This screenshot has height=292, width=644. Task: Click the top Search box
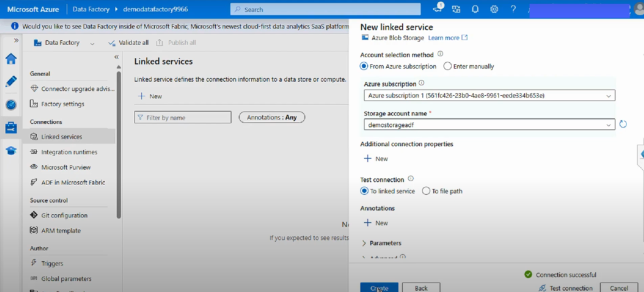(325, 9)
